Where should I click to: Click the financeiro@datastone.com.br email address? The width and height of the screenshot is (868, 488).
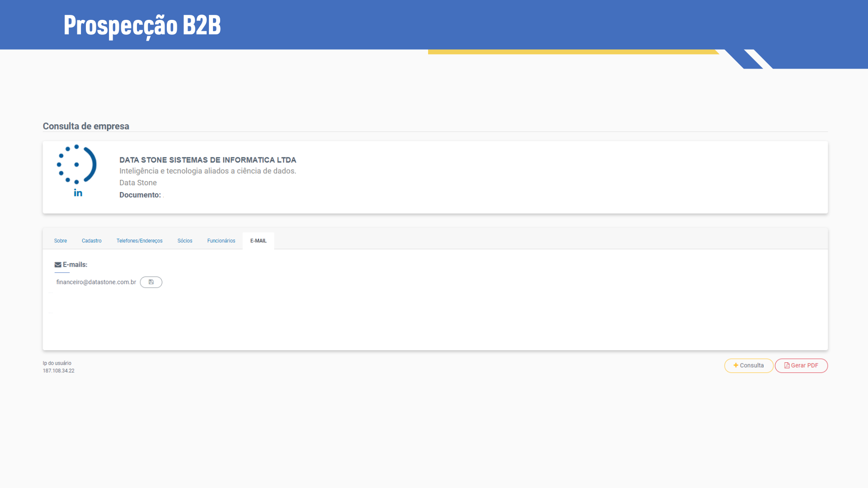(96, 282)
